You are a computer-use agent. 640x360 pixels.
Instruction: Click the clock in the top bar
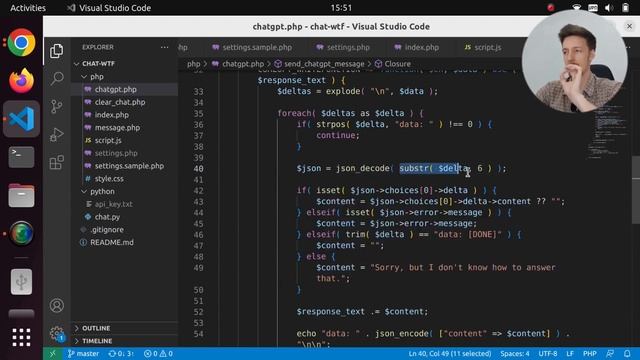point(341,8)
